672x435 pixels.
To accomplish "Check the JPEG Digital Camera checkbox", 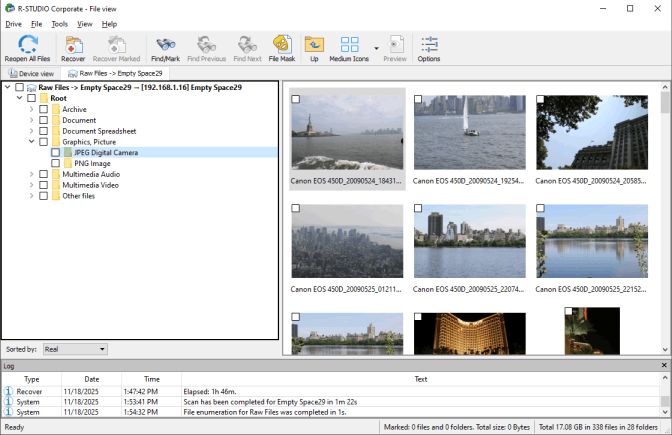I will (55, 153).
